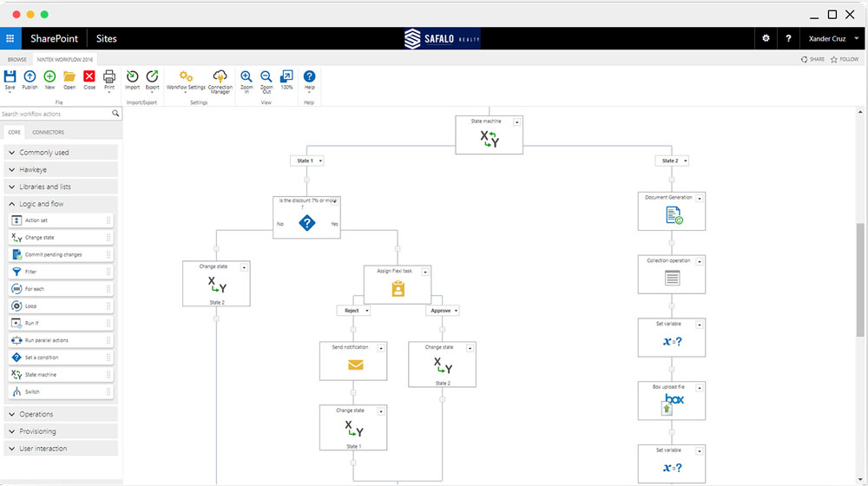Launch the Connection Manager from the ribbon
This screenshot has height=486, width=868.
(220, 77)
